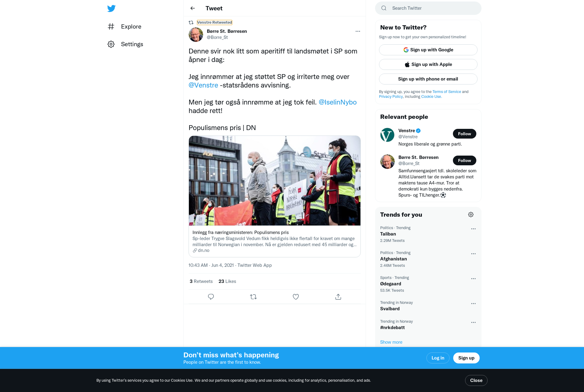Open more options for Svalbard trend
The image size is (584, 392).
coord(473,304)
